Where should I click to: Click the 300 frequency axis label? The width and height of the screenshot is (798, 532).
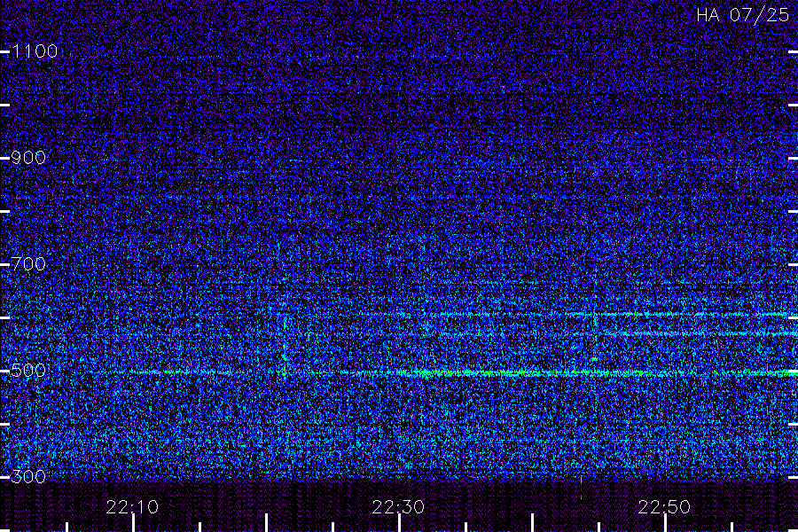28,477
